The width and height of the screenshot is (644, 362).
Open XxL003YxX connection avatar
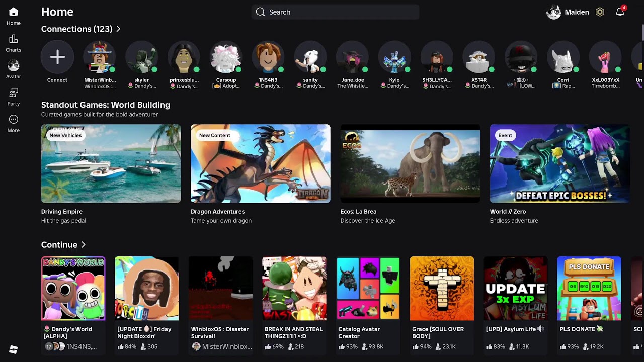[605, 57]
